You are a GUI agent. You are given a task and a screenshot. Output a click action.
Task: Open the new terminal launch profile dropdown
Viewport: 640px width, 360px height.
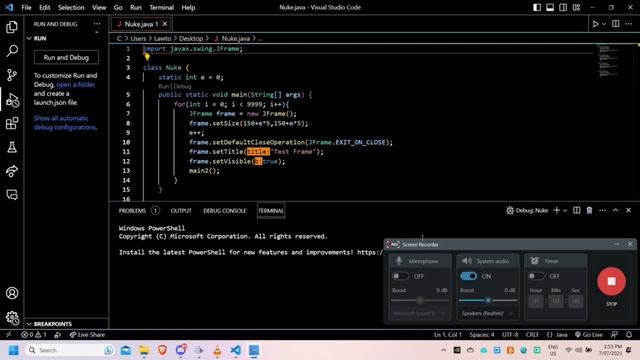[565, 211]
